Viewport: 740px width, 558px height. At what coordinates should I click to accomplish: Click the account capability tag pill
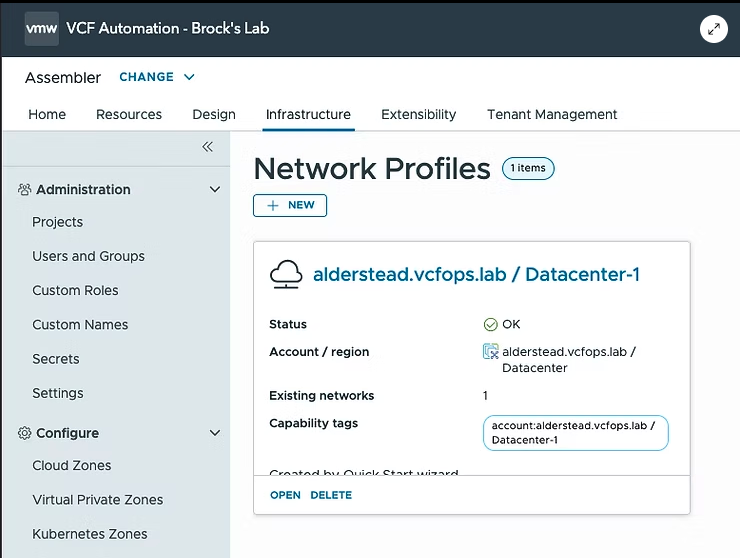[x=575, y=433]
